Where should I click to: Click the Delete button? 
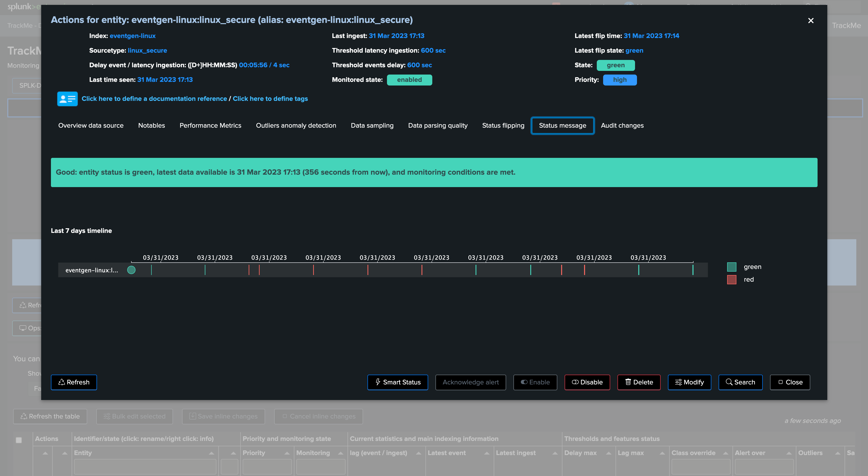(639, 382)
